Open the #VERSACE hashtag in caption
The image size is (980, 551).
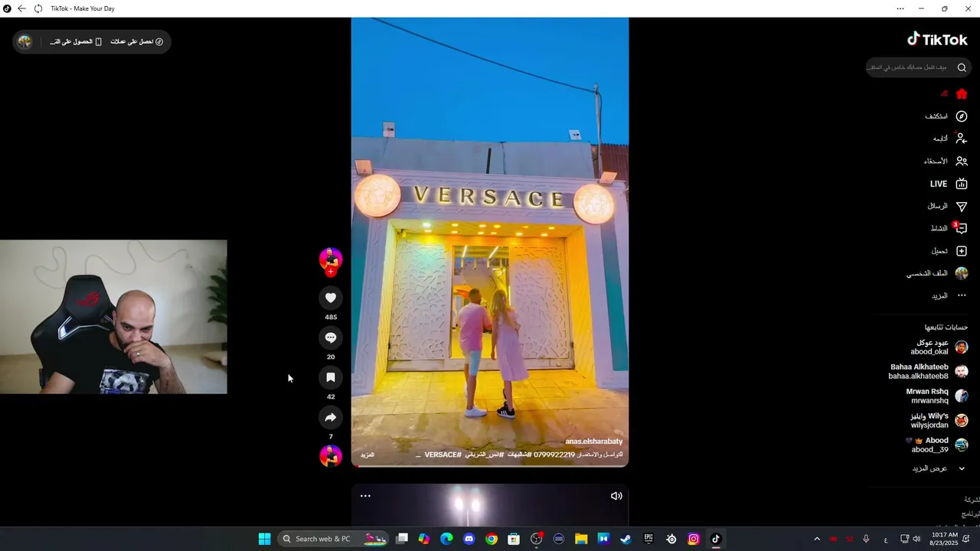[443, 455]
